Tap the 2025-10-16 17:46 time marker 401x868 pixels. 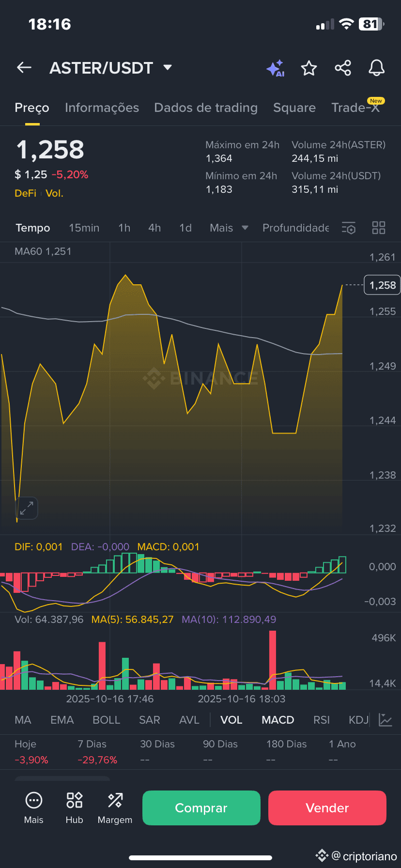(110, 699)
